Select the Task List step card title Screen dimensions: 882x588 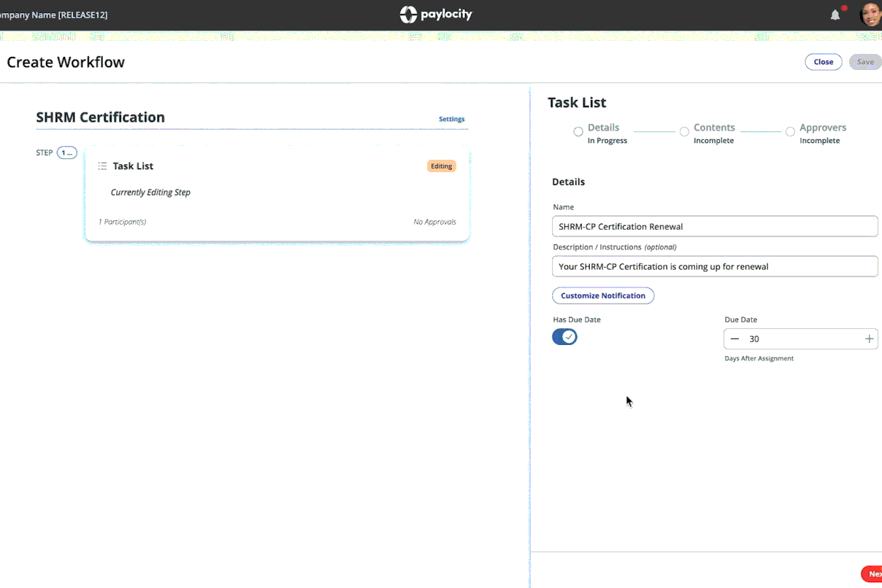click(133, 166)
